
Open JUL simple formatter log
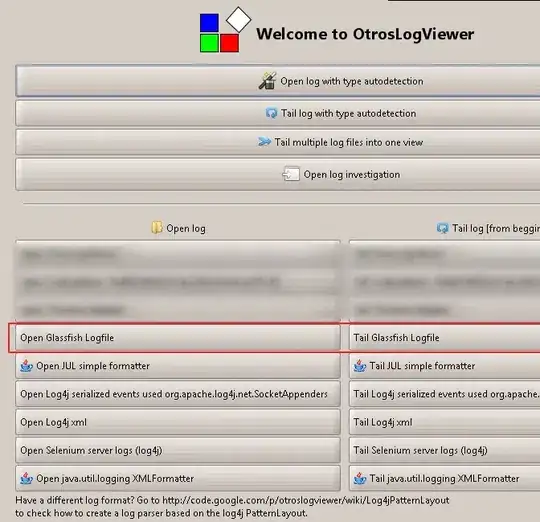(178, 366)
